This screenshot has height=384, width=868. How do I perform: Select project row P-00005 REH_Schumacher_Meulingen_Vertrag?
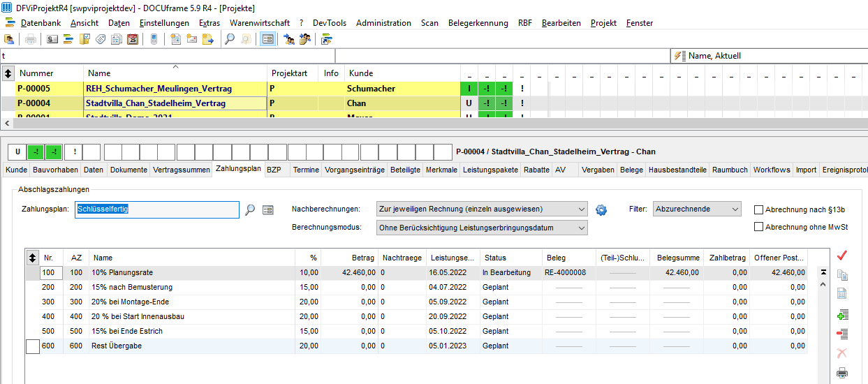click(x=230, y=89)
